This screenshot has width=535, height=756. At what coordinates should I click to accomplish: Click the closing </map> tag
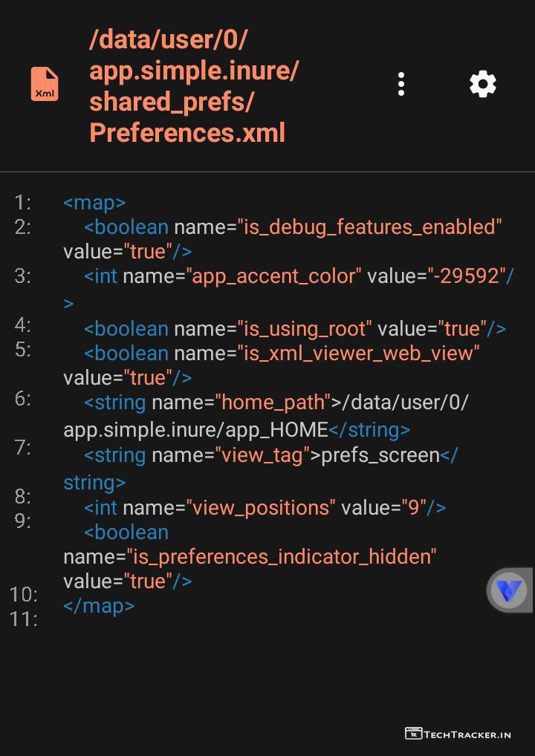(99, 605)
